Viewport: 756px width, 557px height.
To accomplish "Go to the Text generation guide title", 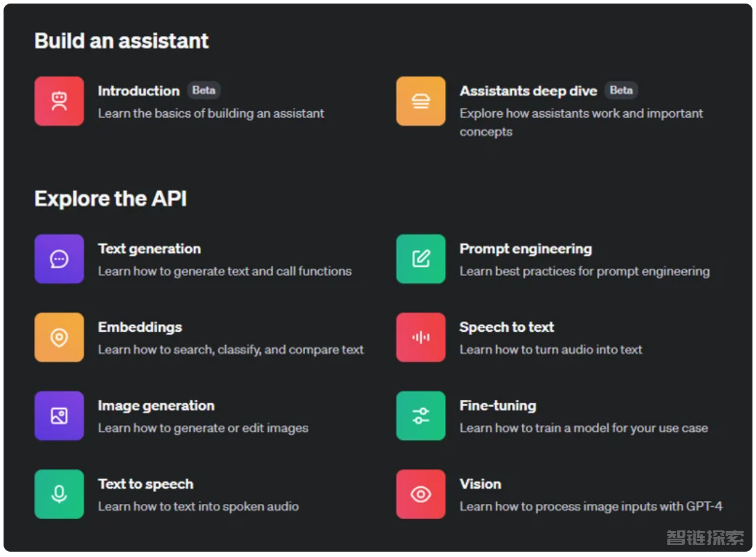I will point(149,249).
